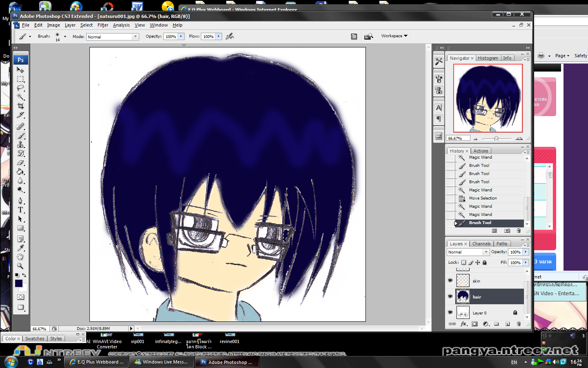Open the Flow slider arrow
The height and width of the screenshot is (368, 588).
(219, 36)
